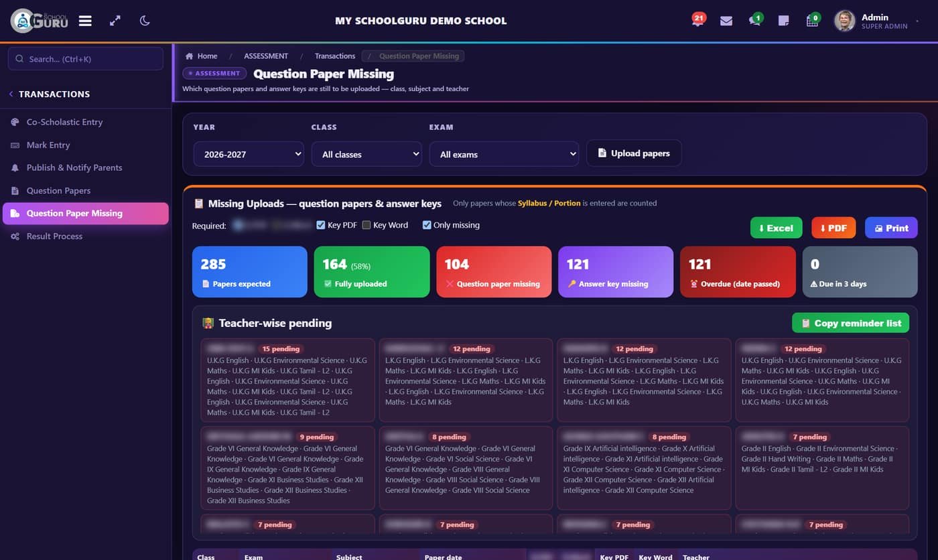Download the PDF report

(x=833, y=228)
